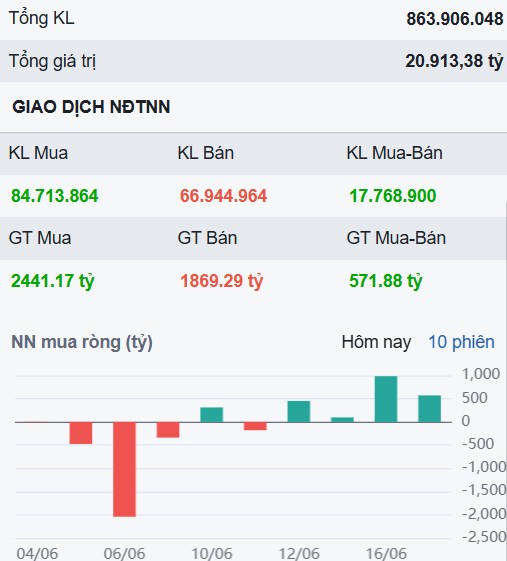507x561 pixels.
Task: Click the 10/06 axis date label
Action: pyautogui.click(x=212, y=553)
